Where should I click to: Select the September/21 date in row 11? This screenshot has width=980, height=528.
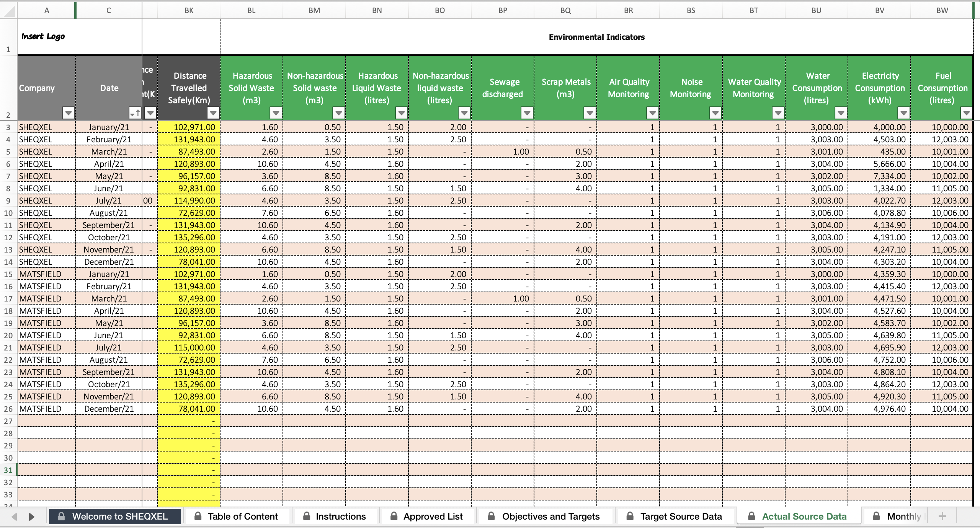[109, 225]
